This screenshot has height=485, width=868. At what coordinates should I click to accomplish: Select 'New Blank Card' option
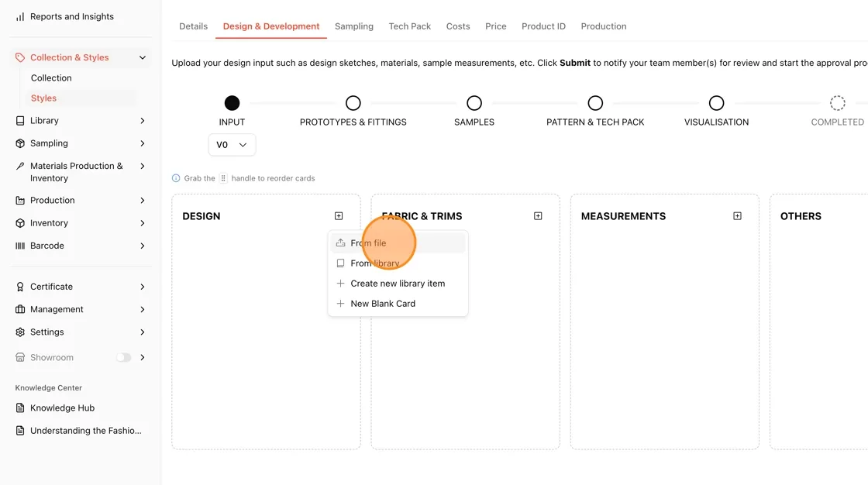(x=398, y=304)
